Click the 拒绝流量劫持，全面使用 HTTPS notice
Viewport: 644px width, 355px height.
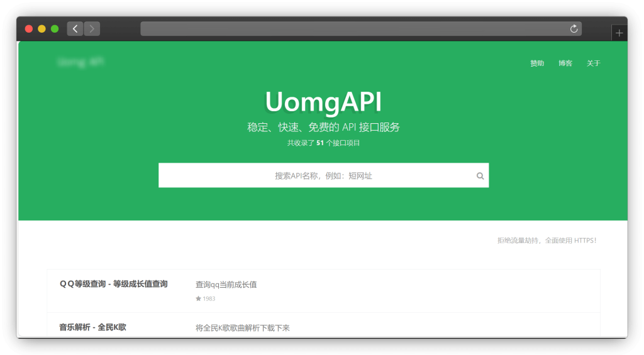547,241
